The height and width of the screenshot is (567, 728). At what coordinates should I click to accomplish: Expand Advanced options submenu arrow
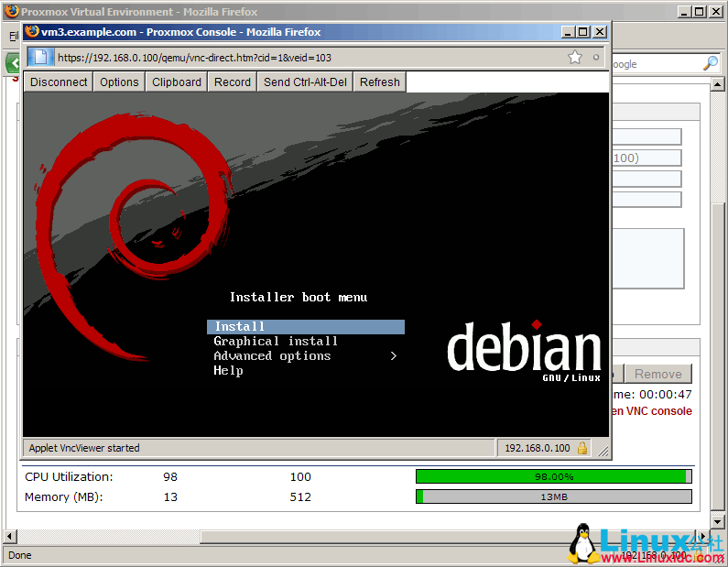click(394, 356)
